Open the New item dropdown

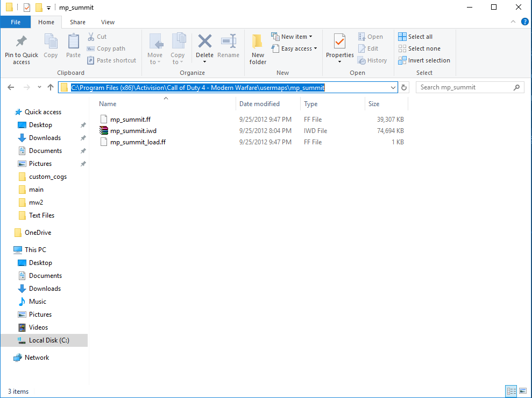point(292,37)
